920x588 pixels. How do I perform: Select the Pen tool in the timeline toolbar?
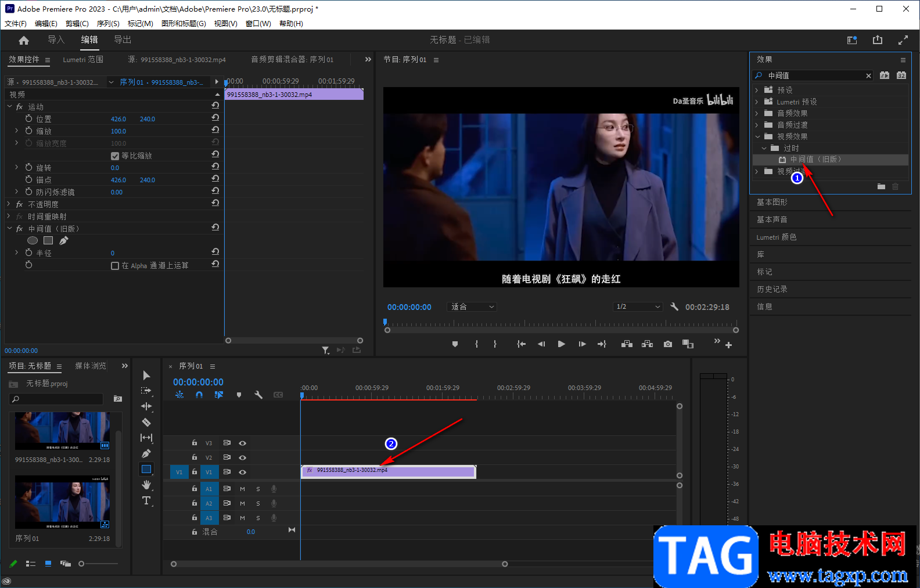146,453
